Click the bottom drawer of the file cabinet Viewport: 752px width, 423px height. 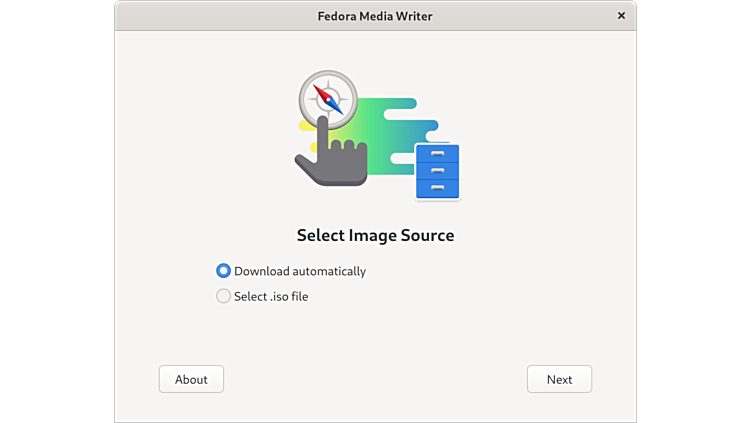pos(437,188)
